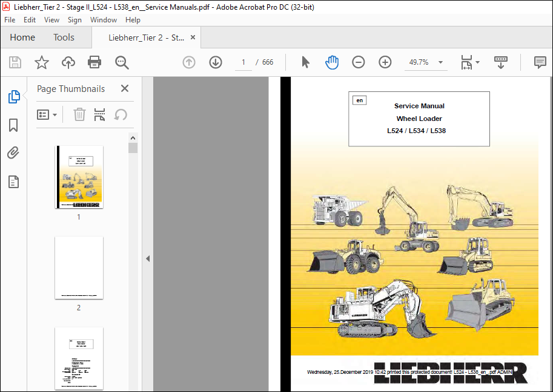Switch to the Home tab
This screenshot has width=553, height=392.
point(22,38)
